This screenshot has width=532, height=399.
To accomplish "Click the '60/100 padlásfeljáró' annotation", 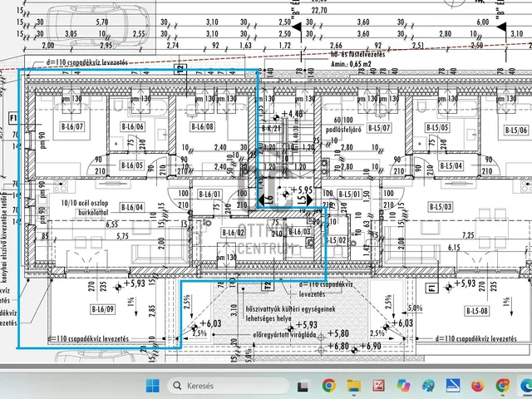I will (343, 125).
